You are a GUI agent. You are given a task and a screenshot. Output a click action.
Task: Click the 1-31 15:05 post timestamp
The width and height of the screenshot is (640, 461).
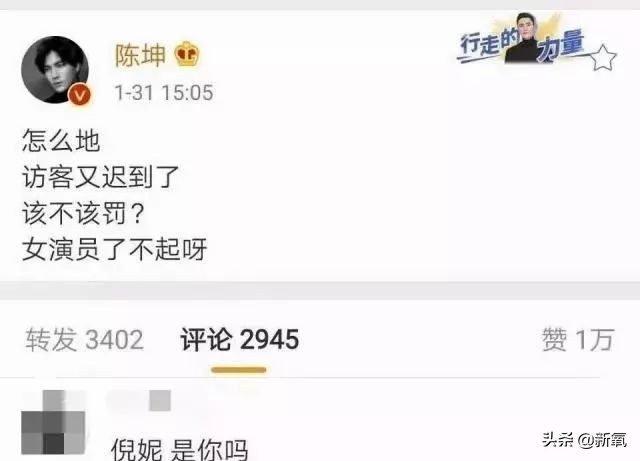pyautogui.click(x=164, y=93)
